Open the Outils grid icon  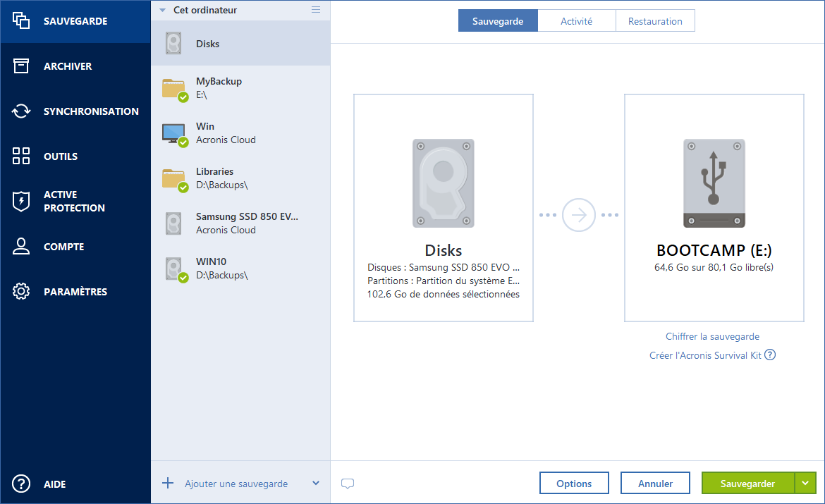22,156
